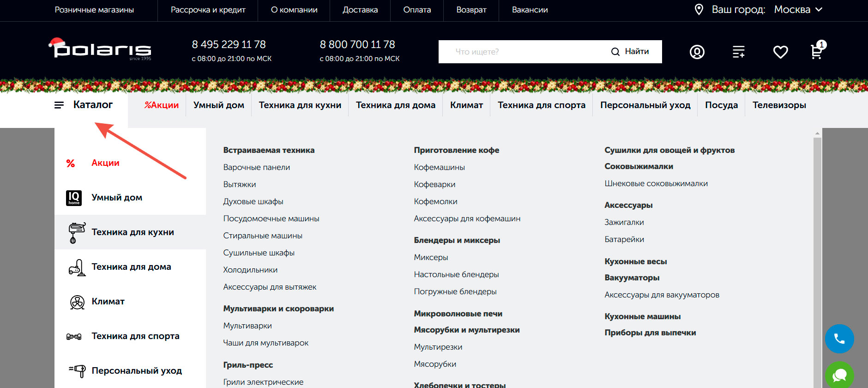Viewport: 868px width, 388px height.
Task: Click the red percent Акции icon
Action: click(71, 163)
